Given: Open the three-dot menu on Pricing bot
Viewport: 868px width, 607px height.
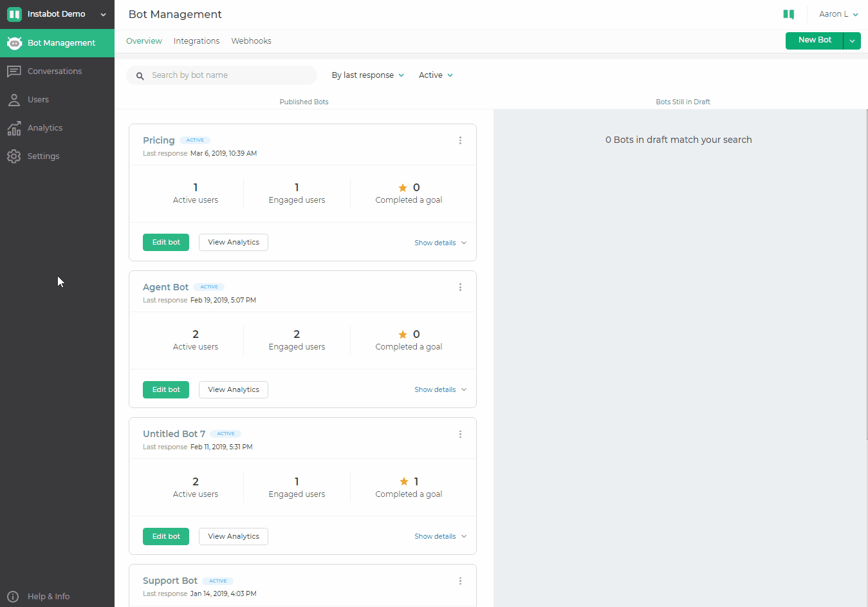Looking at the screenshot, I should coord(460,140).
